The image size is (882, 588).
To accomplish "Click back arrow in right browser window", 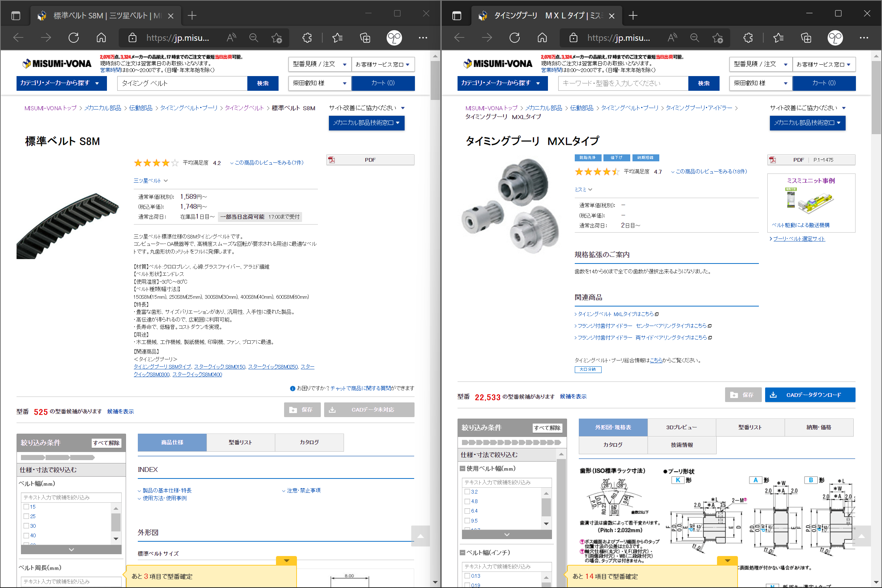I will 459,37.
